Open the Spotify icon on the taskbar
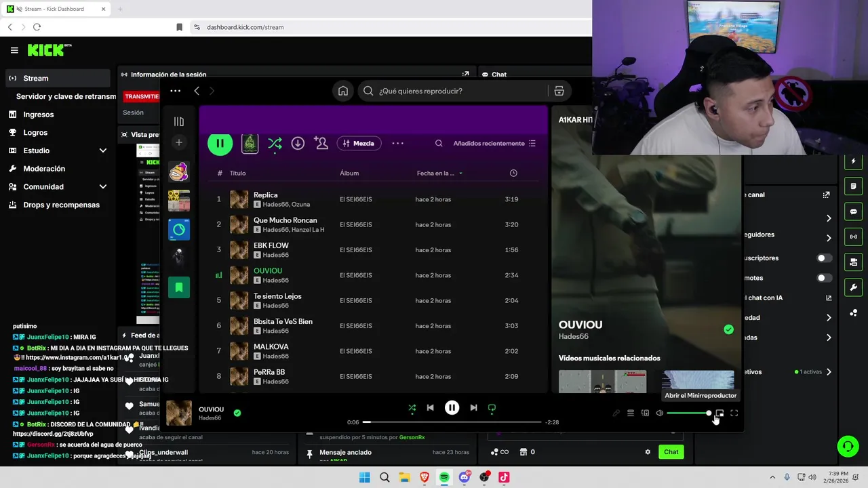Viewport: 868px width, 488px height. (x=444, y=477)
